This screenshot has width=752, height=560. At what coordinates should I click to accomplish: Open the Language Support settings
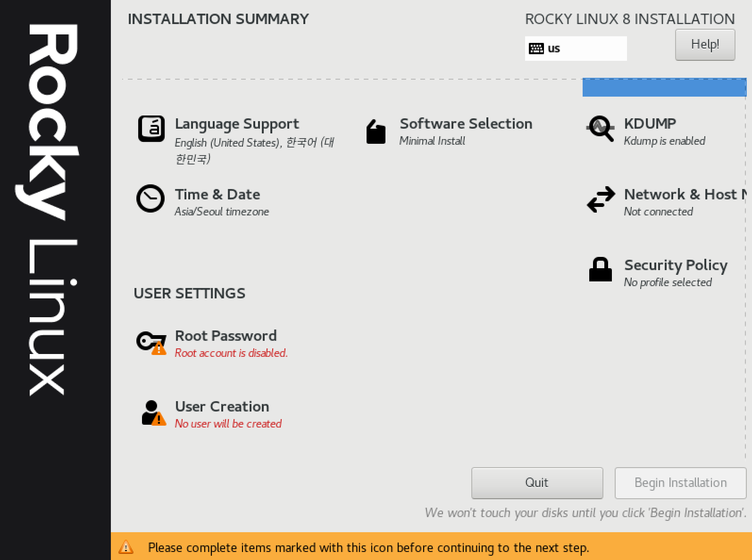coord(237,124)
